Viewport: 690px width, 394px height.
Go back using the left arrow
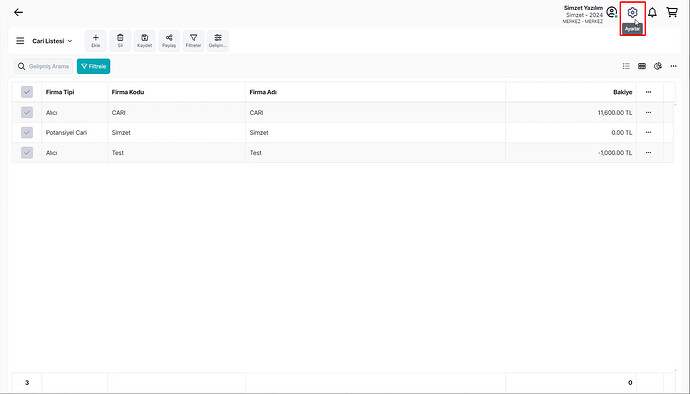click(18, 12)
